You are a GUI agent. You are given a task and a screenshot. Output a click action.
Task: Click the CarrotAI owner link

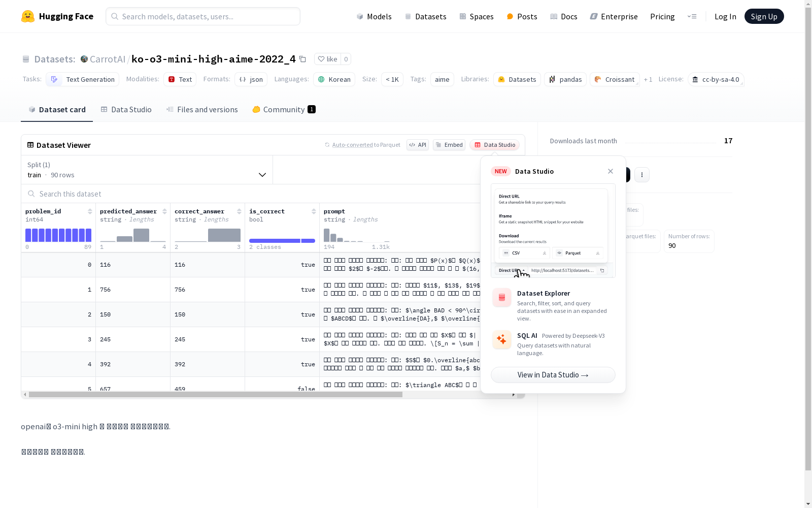tap(108, 59)
